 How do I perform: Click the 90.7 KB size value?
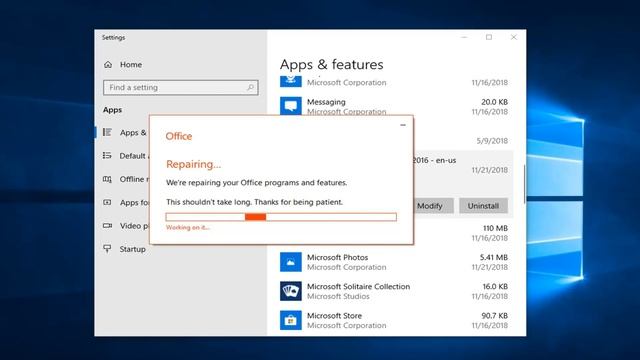point(494,316)
